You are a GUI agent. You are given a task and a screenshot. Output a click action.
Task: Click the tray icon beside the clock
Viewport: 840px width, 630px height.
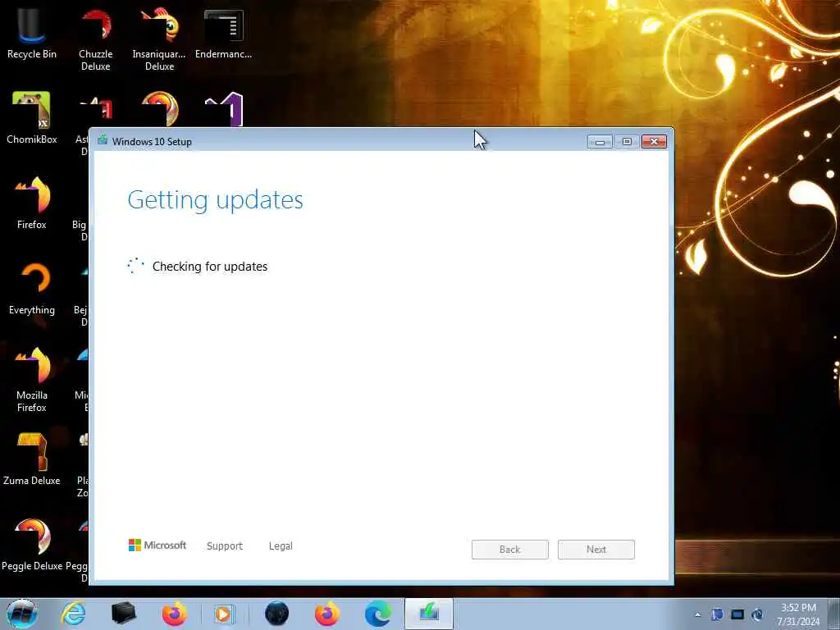pos(757,614)
